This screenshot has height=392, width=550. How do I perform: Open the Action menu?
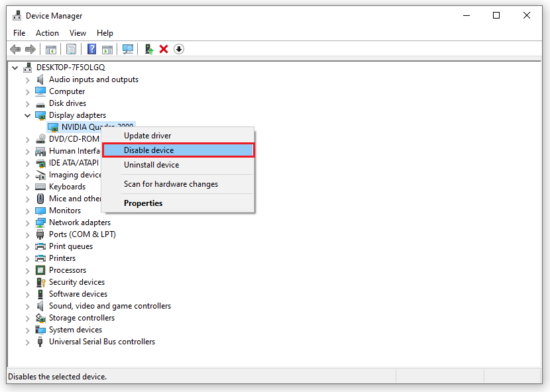[47, 32]
